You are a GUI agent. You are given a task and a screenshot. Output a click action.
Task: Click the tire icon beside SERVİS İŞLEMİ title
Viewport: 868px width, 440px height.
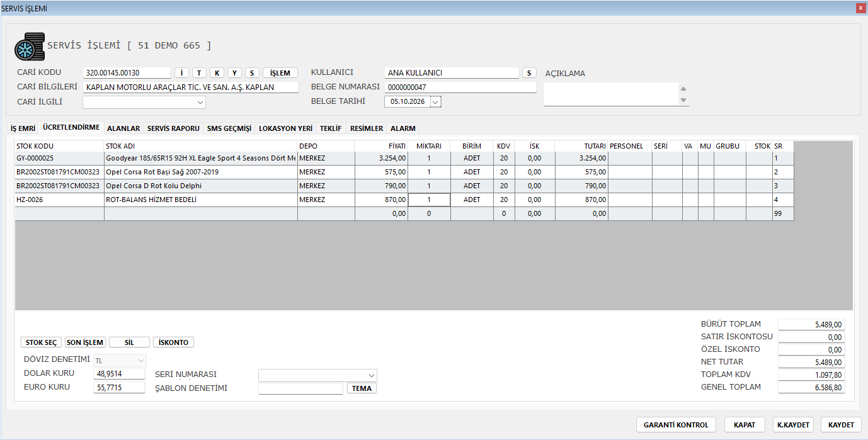[30, 46]
